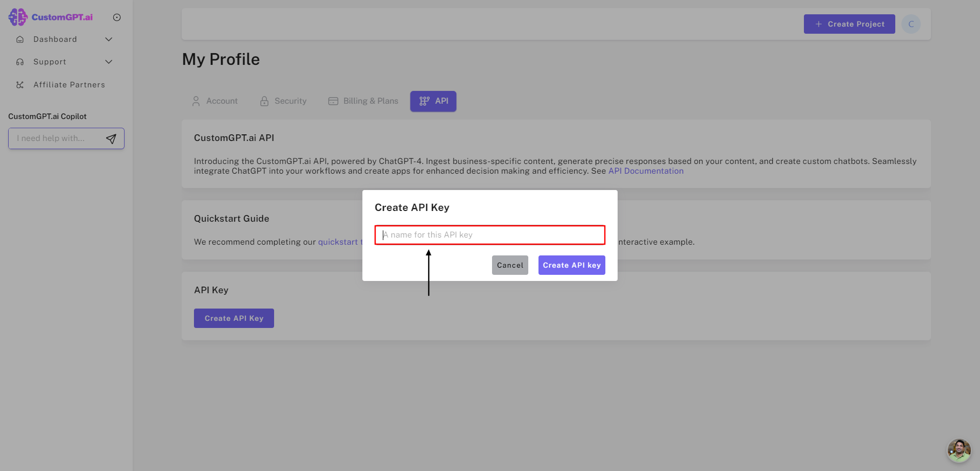Viewport: 980px width, 471px height.
Task: Open Dashboard menu label
Action: tap(55, 39)
